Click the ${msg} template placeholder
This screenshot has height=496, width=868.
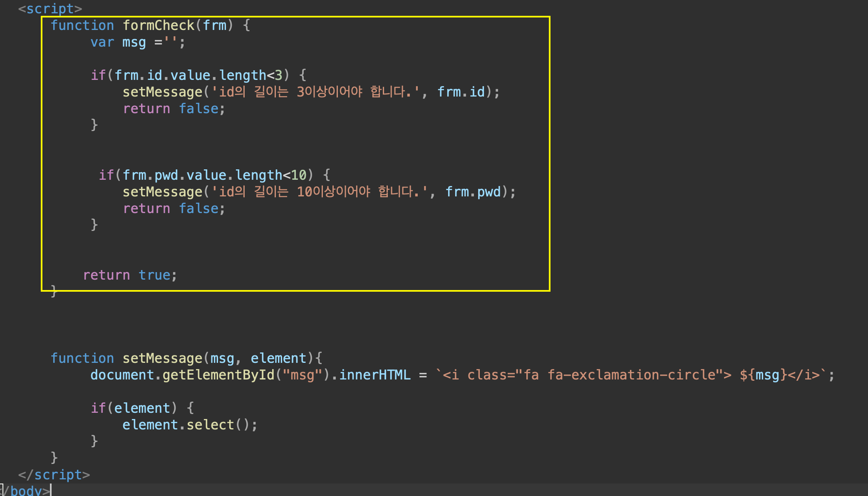point(763,375)
